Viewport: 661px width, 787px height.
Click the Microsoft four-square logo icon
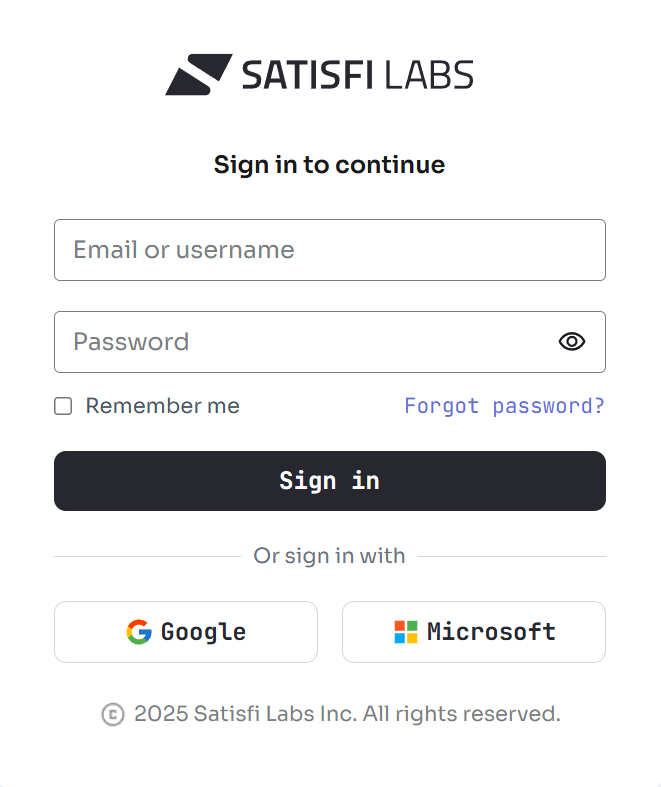405,632
